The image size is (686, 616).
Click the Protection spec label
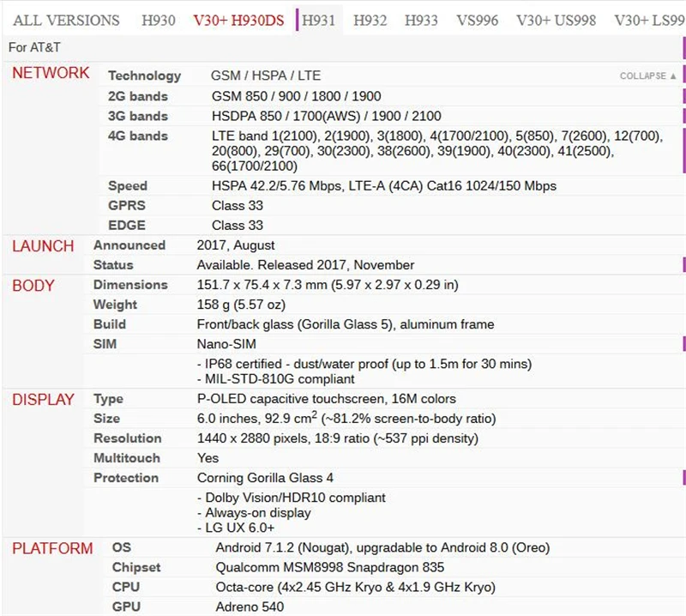coord(126,478)
